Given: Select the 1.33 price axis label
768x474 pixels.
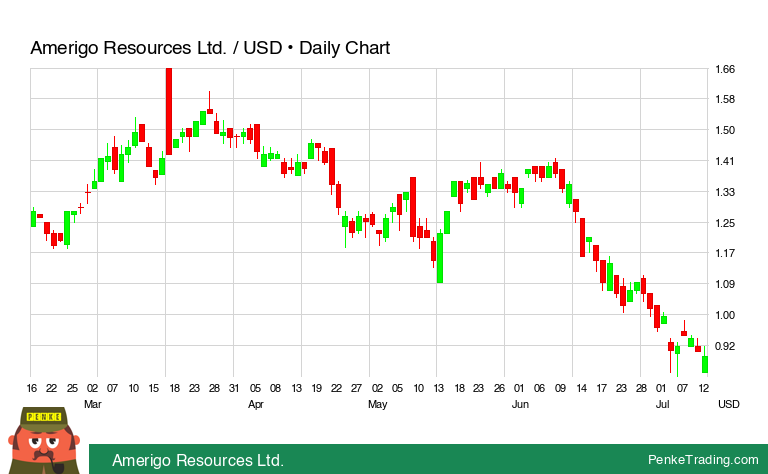Looking at the screenshot, I should point(725,192).
